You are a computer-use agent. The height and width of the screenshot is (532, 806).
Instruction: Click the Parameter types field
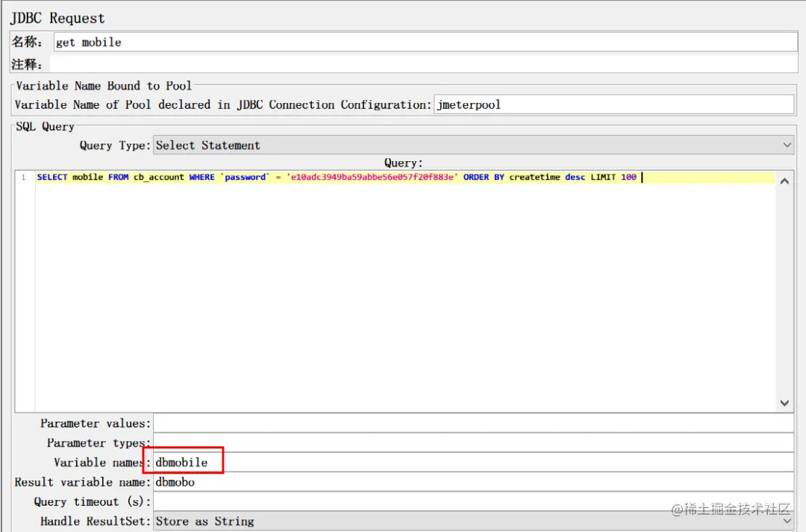(473, 443)
